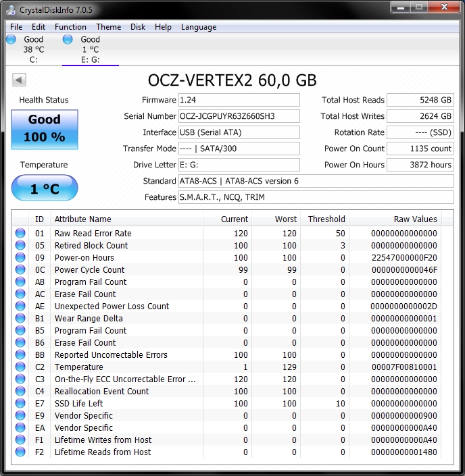Click the CrystalDiskInfo title bar icon
465x476 pixels.
11,9
